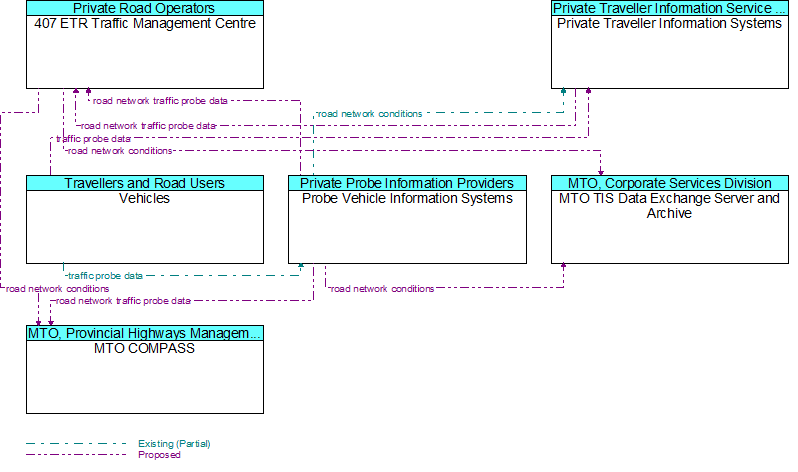Click the 407 ETR Traffic Management Centre label
This screenshot has height=472, width=798.
point(145,23)
